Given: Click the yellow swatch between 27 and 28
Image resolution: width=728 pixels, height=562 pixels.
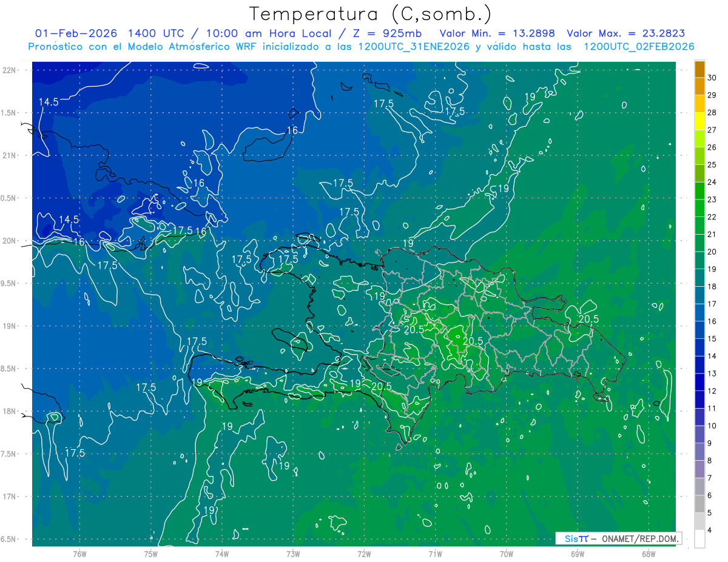Looking at the screenshot, I should click(699, 121).
